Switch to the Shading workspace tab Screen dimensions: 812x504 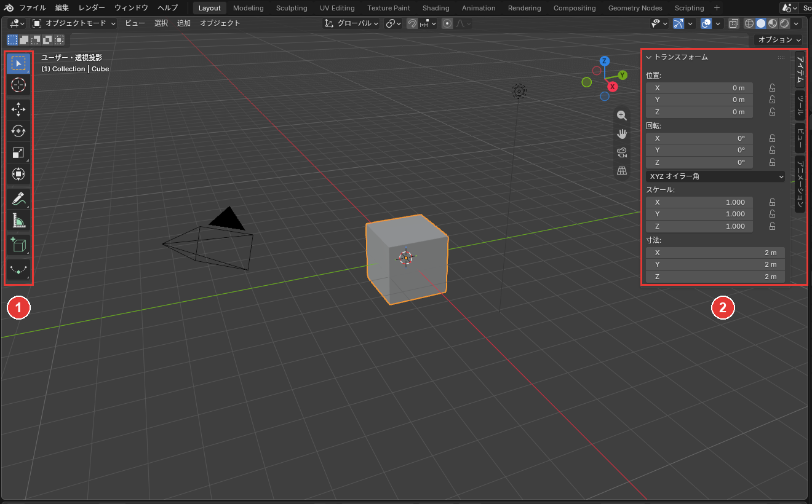[x=436, y=8]
